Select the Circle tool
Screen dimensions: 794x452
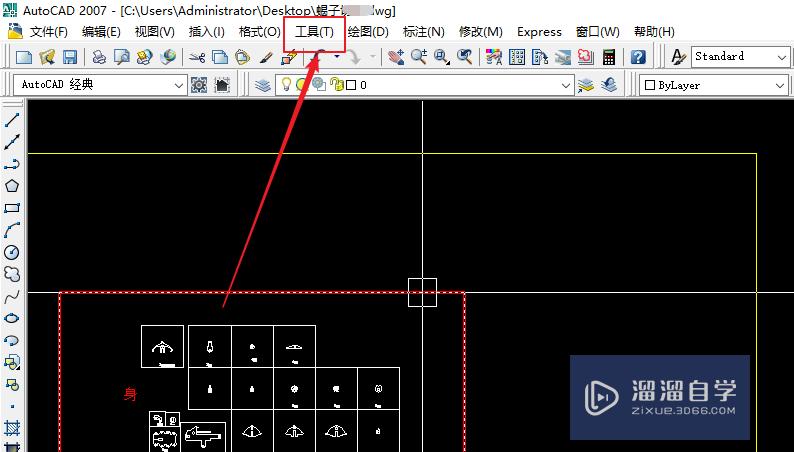tap(12, 252)
